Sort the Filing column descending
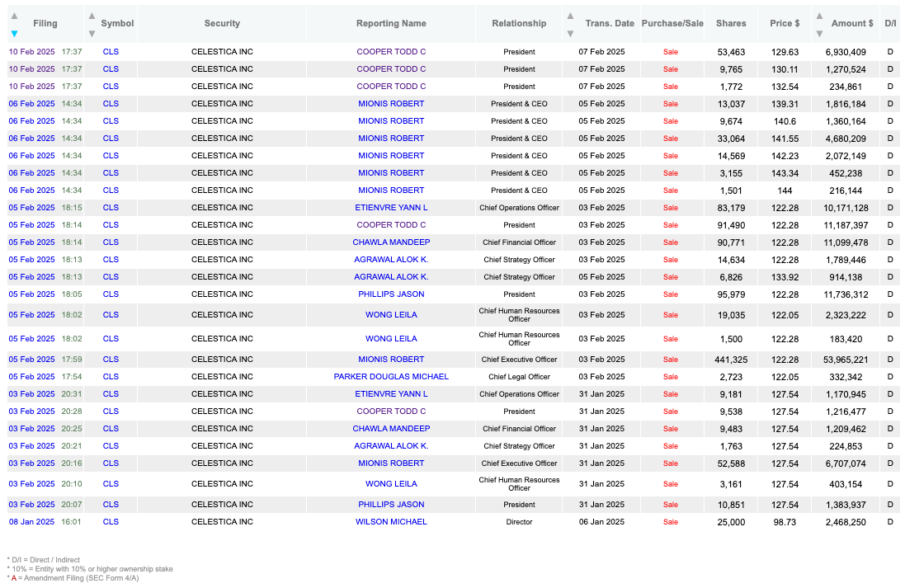 click(15, 34)
